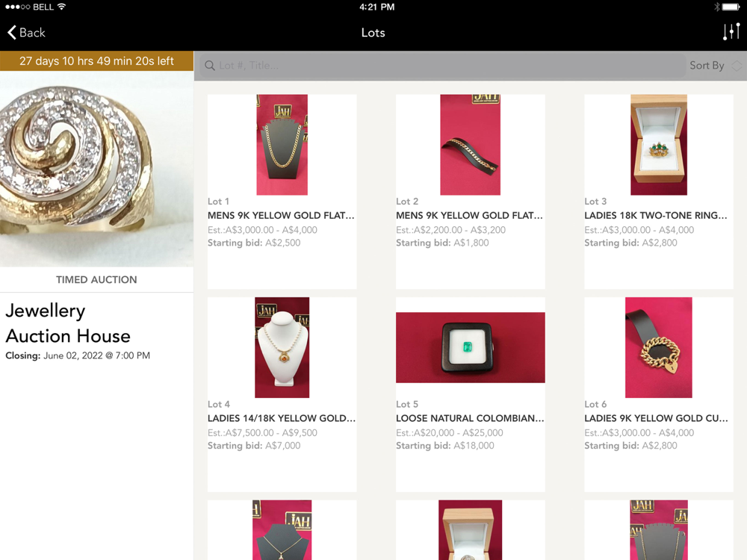Tap the countdown time-left banner
This screenshot has width=747, height=560.
point(96,61)
